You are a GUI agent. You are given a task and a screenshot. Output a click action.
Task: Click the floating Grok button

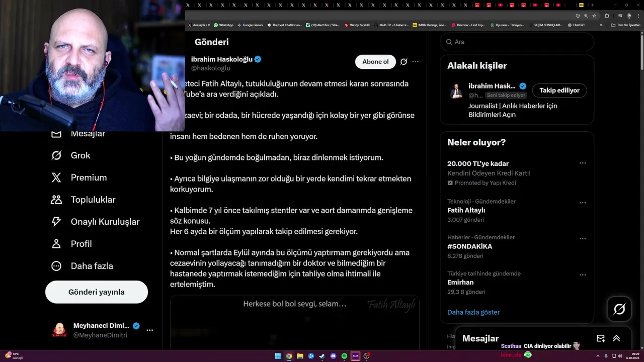(x=619, y=309)
